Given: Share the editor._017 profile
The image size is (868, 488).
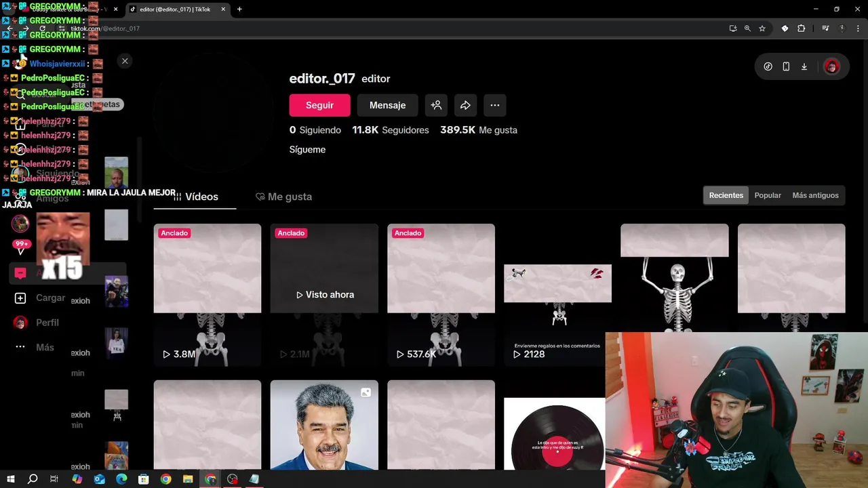Looking at the screenshot, I should pos(465,105).
